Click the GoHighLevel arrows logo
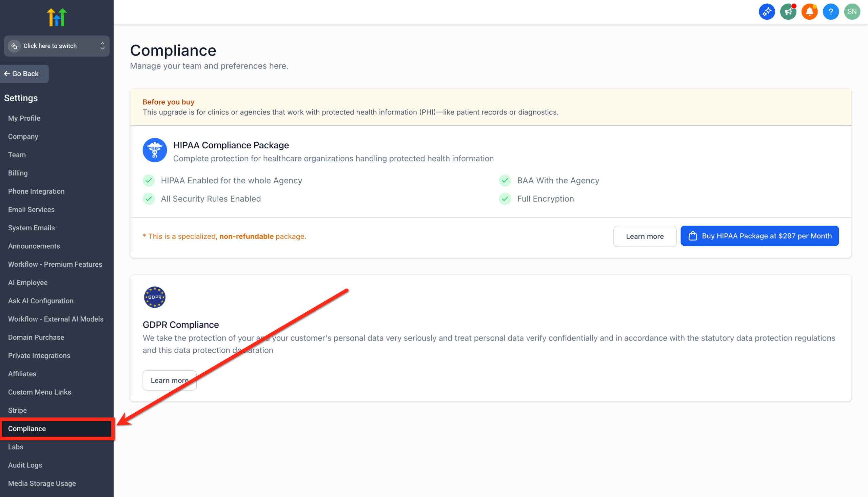 tap(57, 17)
